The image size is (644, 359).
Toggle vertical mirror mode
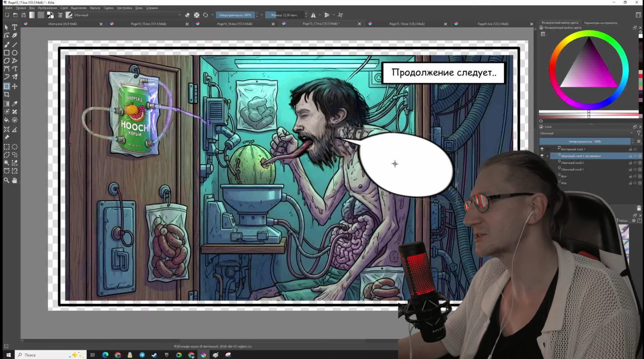pos(327,15)
